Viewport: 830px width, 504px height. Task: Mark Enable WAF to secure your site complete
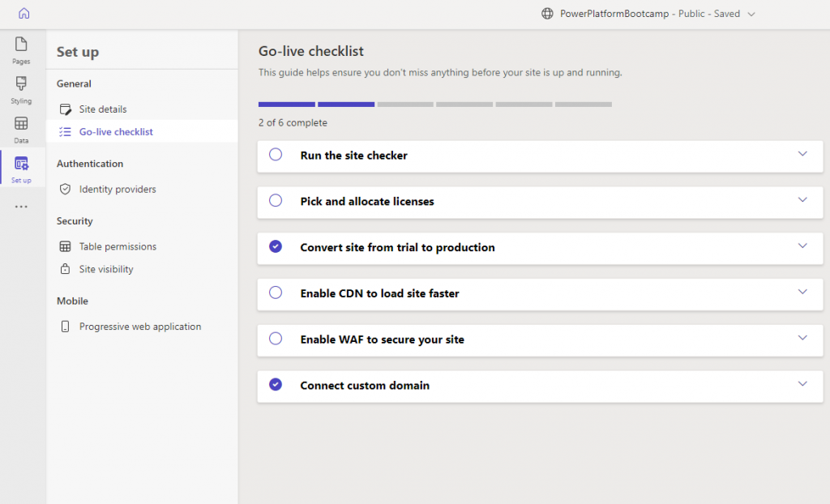click(276, 339)
